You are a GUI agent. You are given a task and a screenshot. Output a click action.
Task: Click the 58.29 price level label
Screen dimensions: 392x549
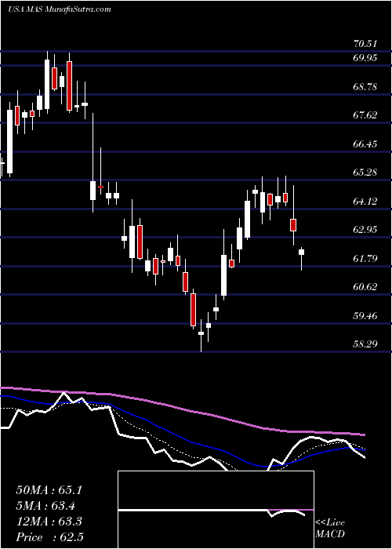click(x=365, y=344)
